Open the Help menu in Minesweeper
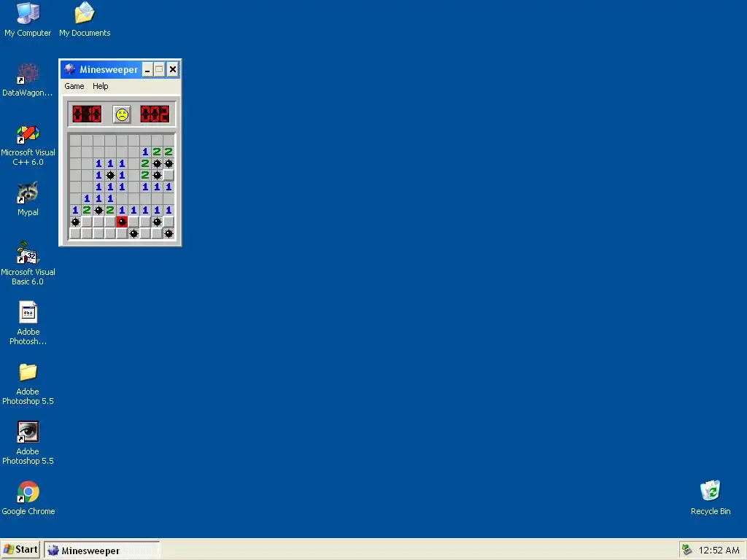747x560 pixels. [x=100, y=86]
